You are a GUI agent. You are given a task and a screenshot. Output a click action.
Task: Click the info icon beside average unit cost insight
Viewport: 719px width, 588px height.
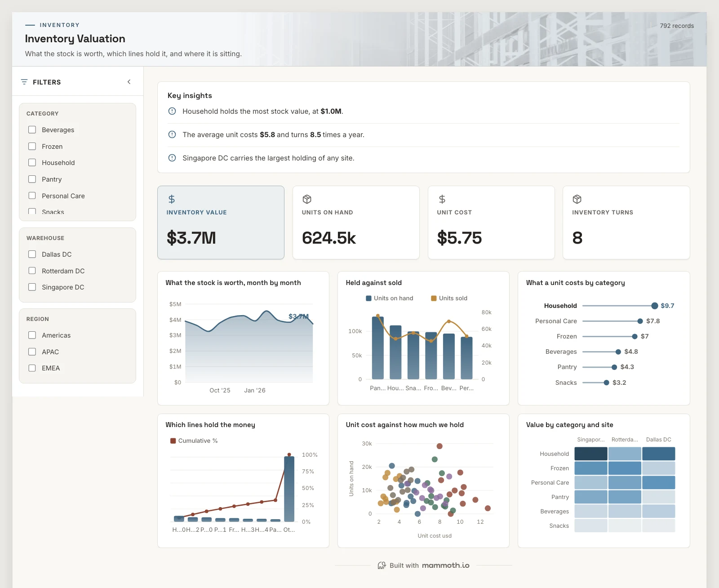point(172,134)
